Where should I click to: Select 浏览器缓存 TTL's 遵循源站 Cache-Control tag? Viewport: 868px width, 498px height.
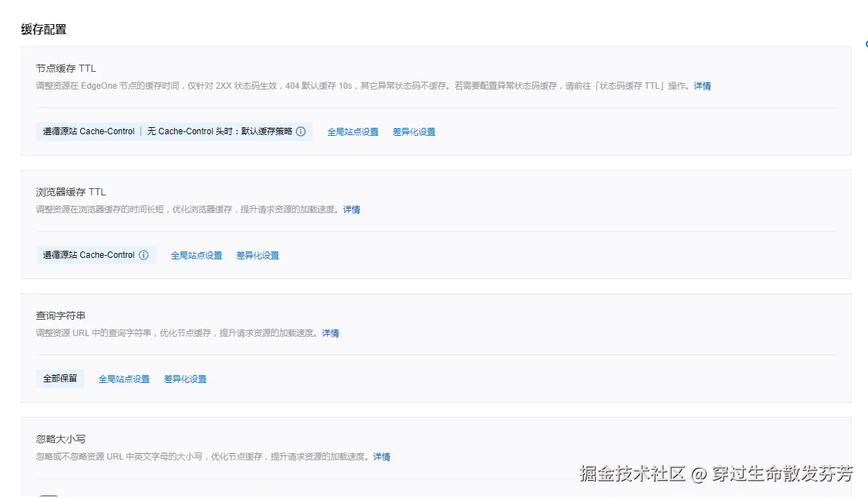pyautogui.click(x=90, y=255)
